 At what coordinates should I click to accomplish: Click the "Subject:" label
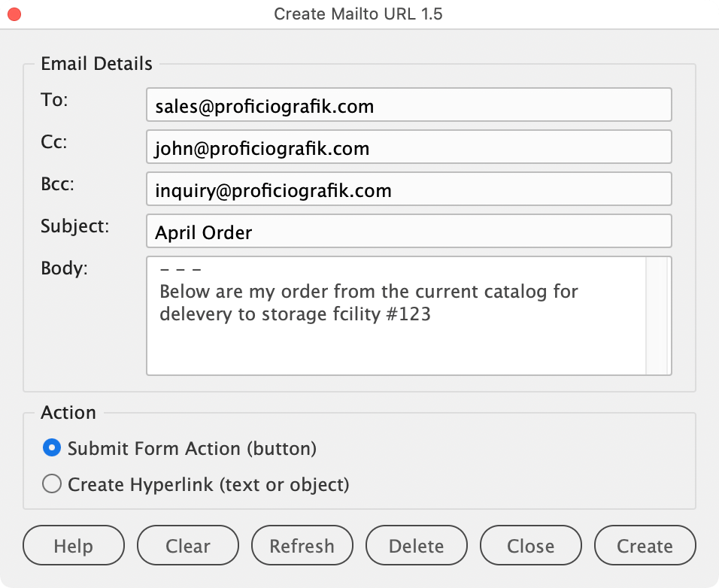(x=74, y=226)
